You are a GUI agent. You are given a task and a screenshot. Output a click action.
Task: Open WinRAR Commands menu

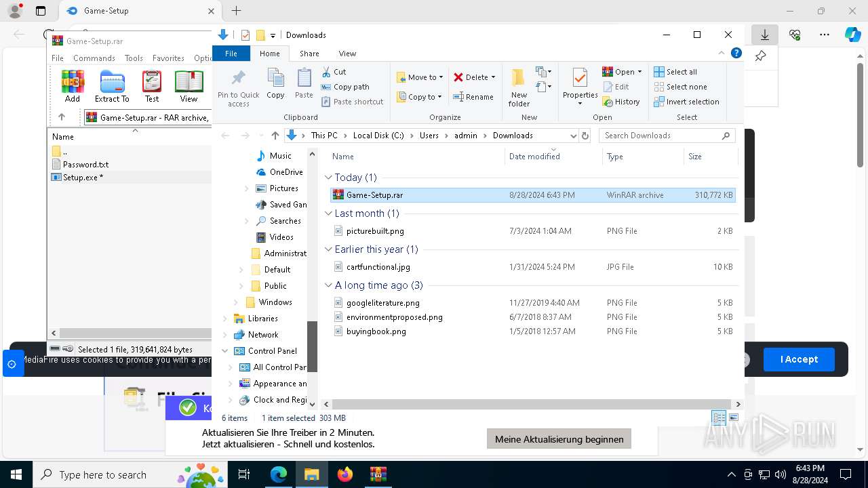[x=94, y=58]
